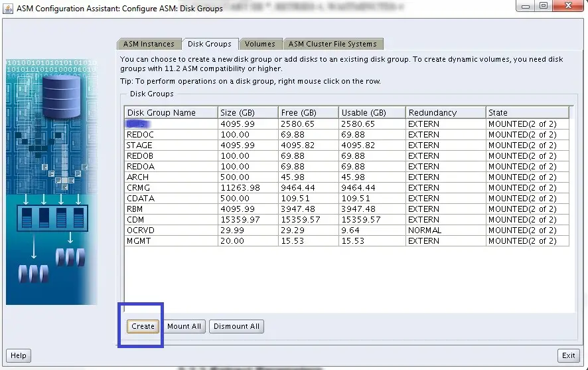The image size is (588, 370).
Task: Select the CRMG disk group row
Action: (x=346, y=187)
